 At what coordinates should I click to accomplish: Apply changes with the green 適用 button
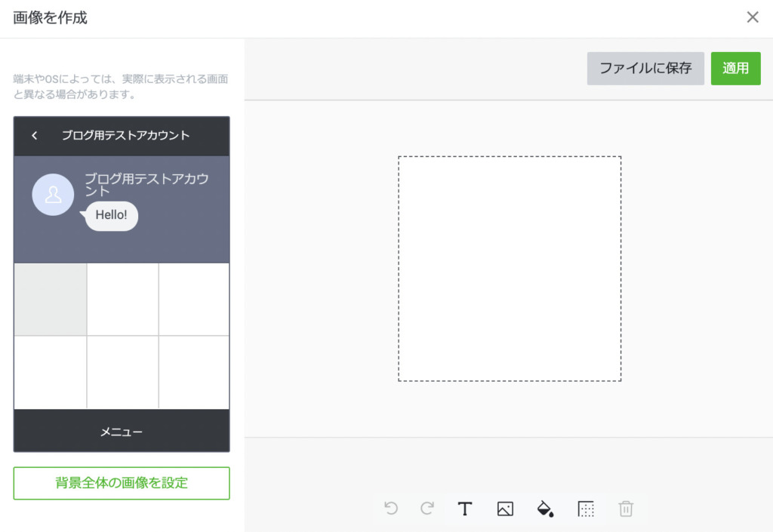[x=735, y=68]
